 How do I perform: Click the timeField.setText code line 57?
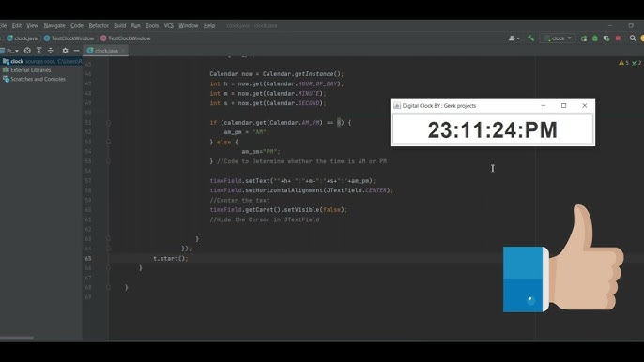(x=293, y=181)
